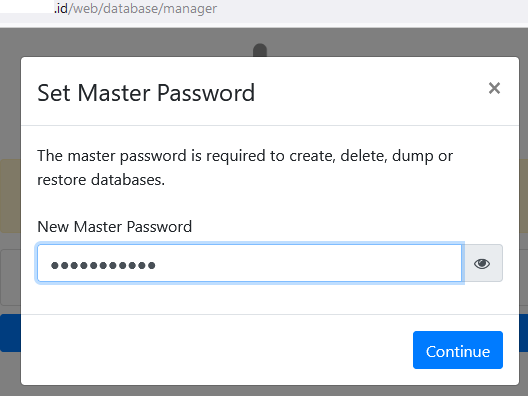Click the New Master Password label
The width and height of the screenshot is (528, 396).
114,227
